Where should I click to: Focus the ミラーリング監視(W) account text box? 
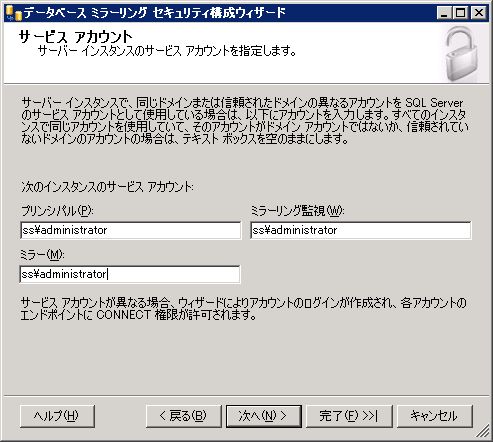coord(361,230)
